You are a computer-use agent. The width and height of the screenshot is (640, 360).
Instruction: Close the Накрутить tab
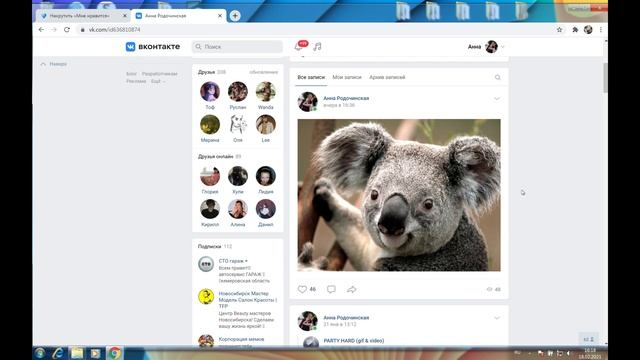tap(125, 16)
